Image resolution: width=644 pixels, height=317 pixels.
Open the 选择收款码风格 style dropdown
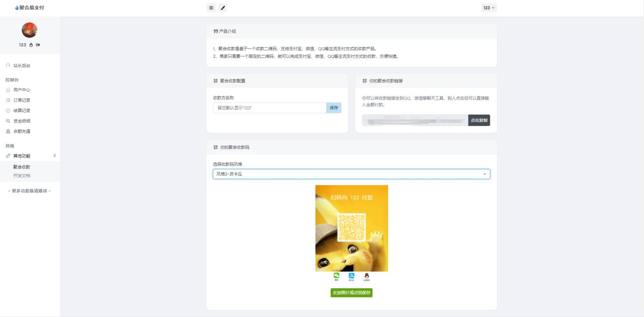coord(351,174)
